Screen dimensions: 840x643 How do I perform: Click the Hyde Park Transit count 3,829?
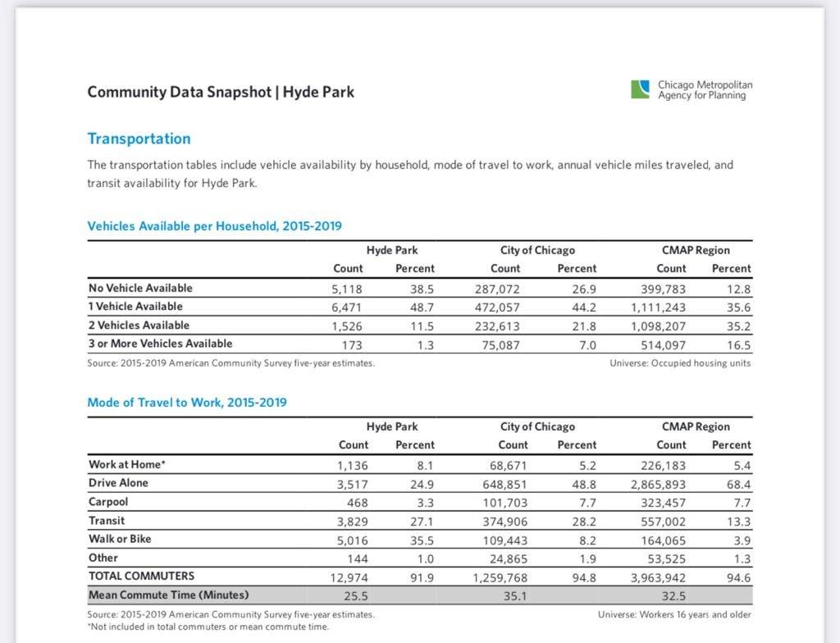tap(353, 522)
